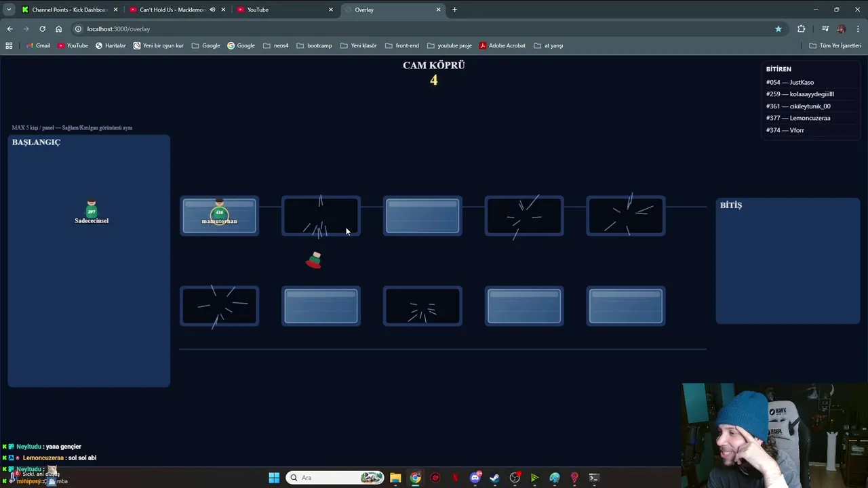Open the Gmail bookmark
Viewport: 868px width, 488px height.
(x=38, y=45)
